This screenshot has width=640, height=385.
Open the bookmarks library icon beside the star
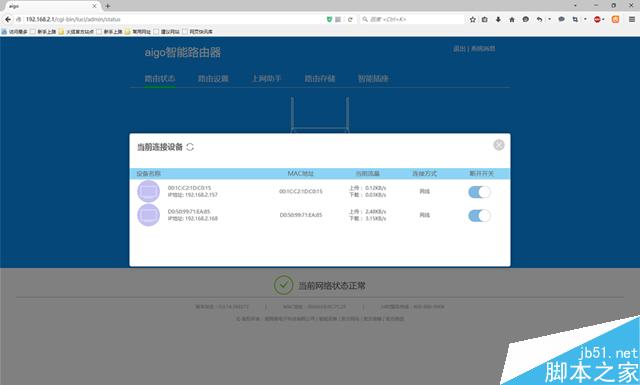[x=484, y=19]
